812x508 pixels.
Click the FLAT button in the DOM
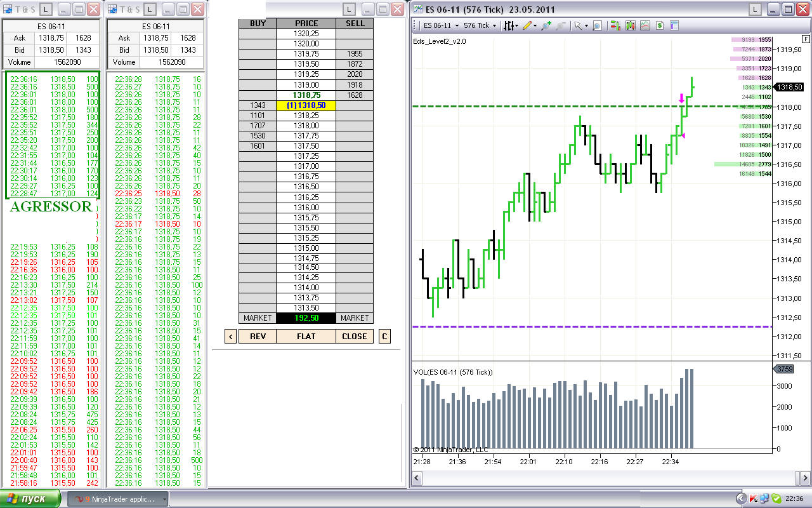tap(306, 337)
